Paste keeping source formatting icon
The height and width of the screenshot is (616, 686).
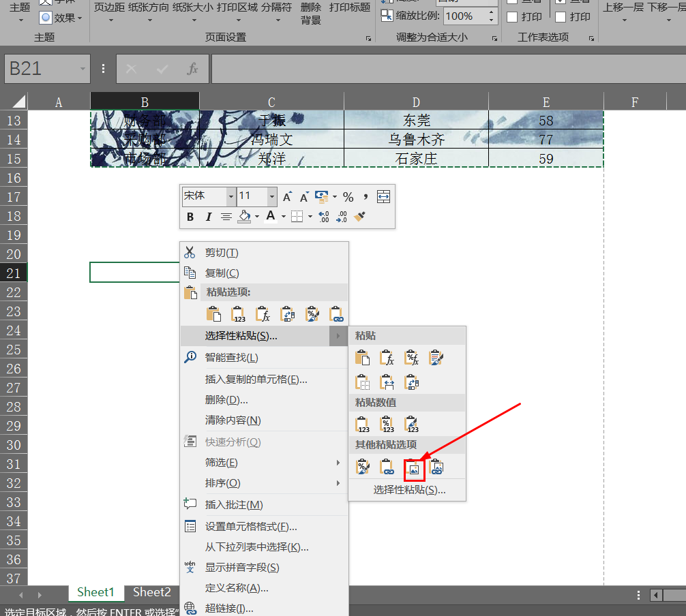pyautogui.click(x=436, y=358)
